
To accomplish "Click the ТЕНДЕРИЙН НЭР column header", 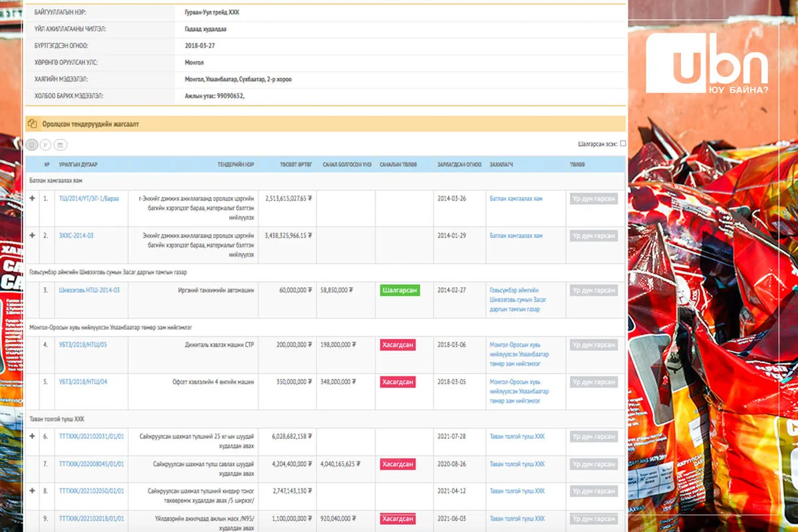I will (x=235, y=164).
